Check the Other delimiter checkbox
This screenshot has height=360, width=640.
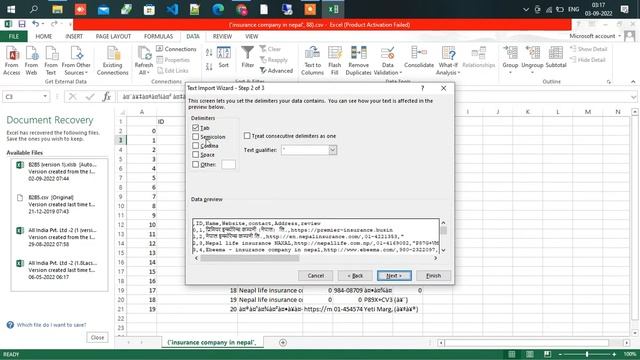pyautogui.click(x=196, y=164)
